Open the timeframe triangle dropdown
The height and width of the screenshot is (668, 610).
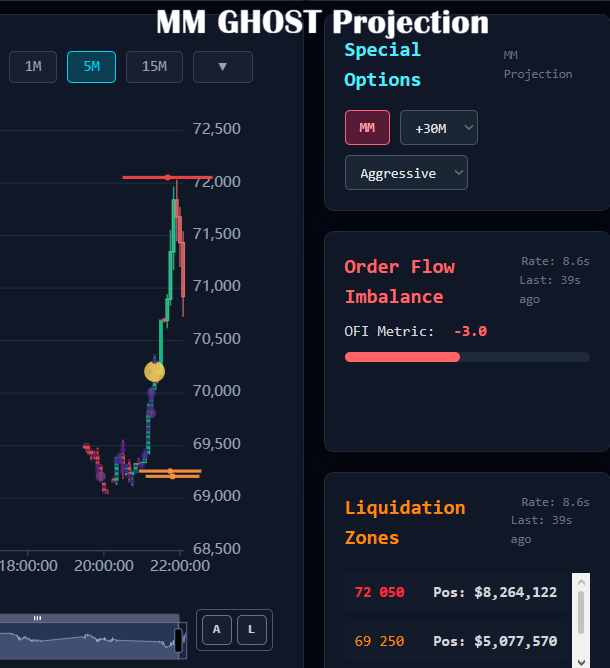[223, 67]
